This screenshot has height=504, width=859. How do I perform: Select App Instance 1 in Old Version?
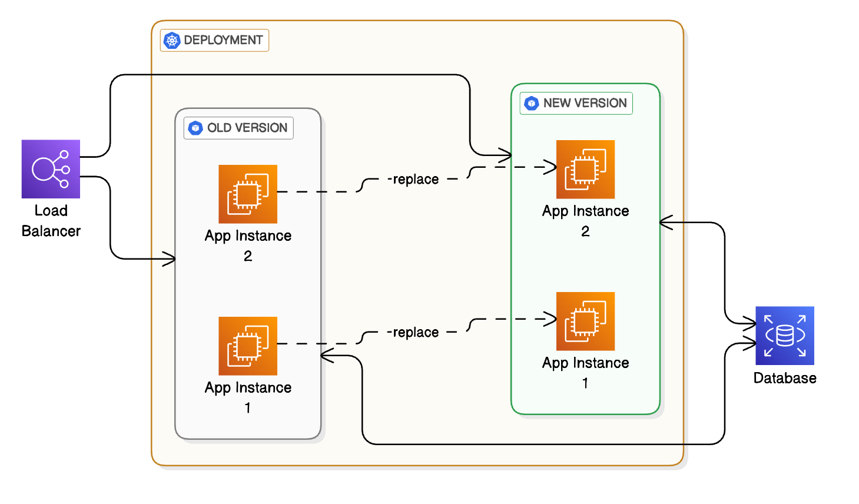[248, 346]
